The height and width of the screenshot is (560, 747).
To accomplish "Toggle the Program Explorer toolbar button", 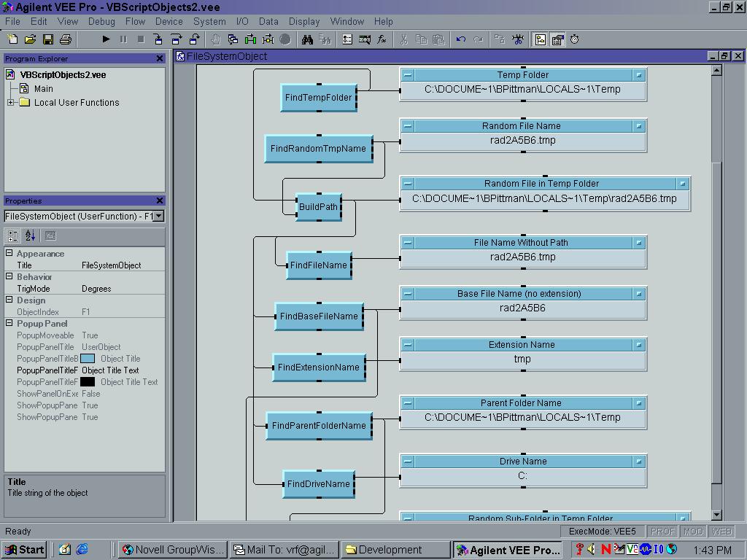I will click(x=541, y=39).
